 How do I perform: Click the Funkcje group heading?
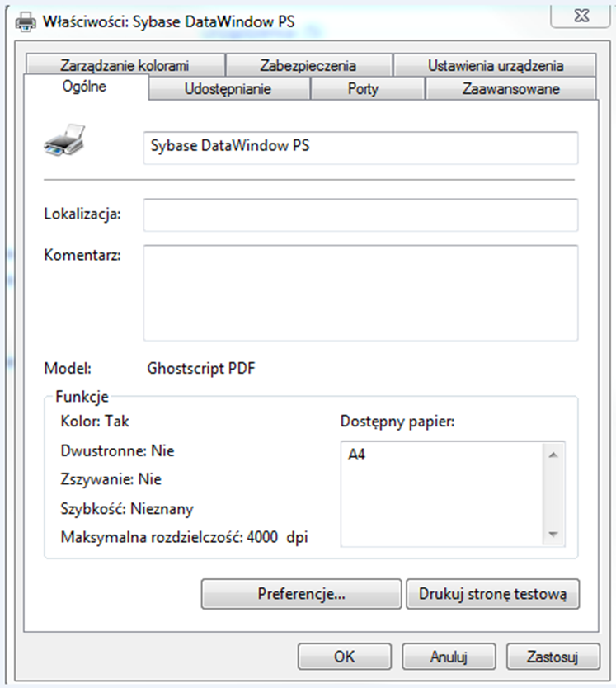tap(82, 397)
